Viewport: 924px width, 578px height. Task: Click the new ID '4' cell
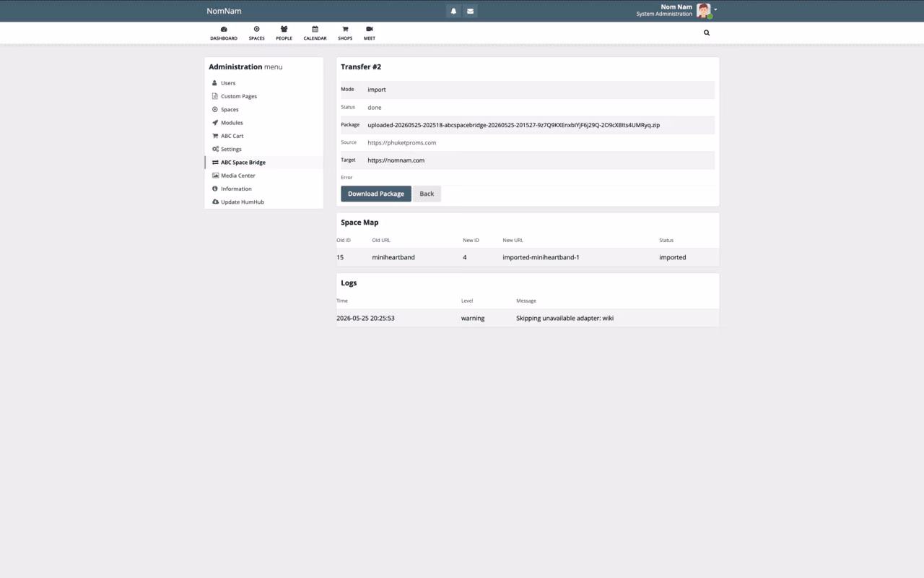click(x=465, y=257)
